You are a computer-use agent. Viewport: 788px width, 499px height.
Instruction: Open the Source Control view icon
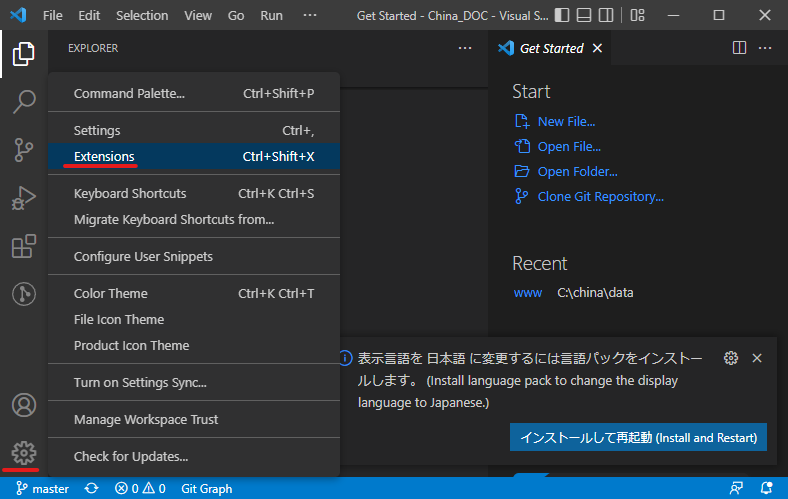point(24,150)
